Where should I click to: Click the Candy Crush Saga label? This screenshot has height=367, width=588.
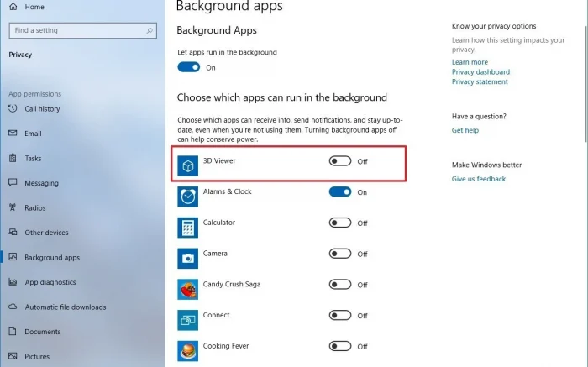coord(232,284)
